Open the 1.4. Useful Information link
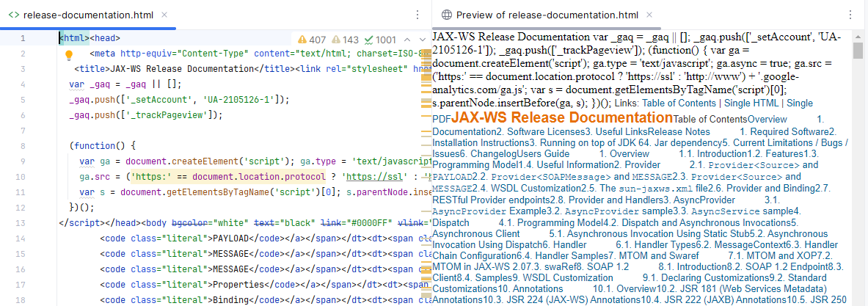The width and height of the screenshot is (868, 306). [565, 165]
